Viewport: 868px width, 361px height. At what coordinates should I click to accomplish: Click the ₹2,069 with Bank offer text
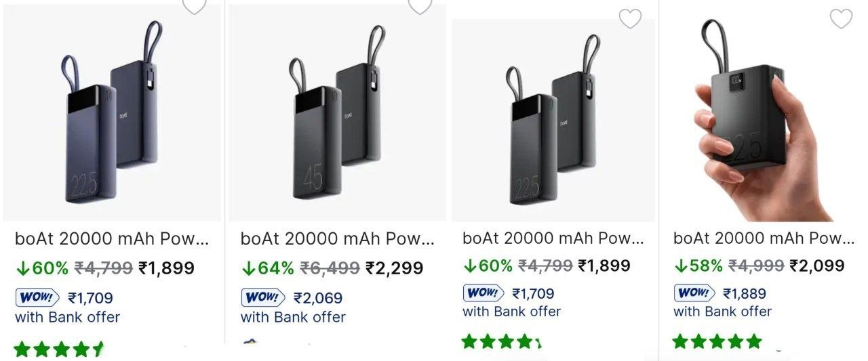(293, 307)
